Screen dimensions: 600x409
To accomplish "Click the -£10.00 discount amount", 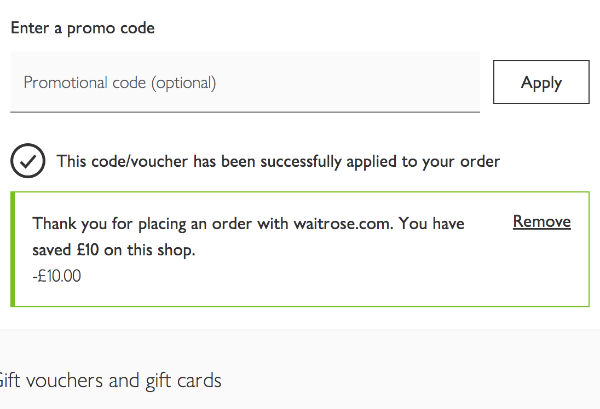I will 57,275.
